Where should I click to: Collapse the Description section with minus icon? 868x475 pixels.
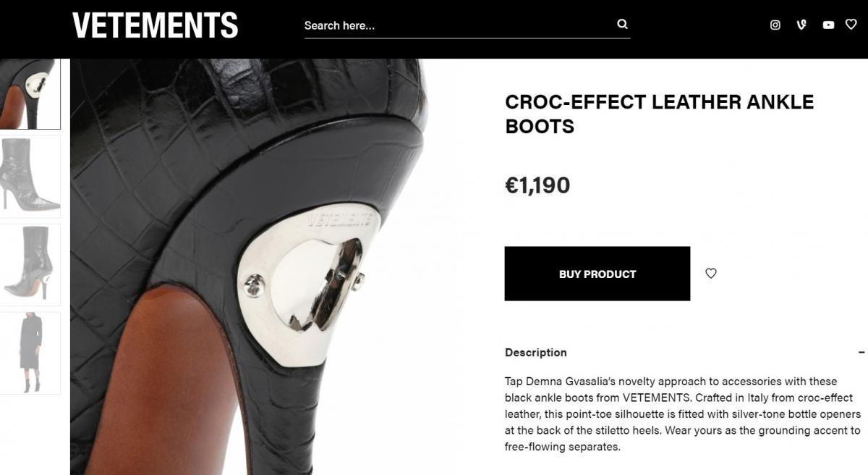click(x=861, y=353)
